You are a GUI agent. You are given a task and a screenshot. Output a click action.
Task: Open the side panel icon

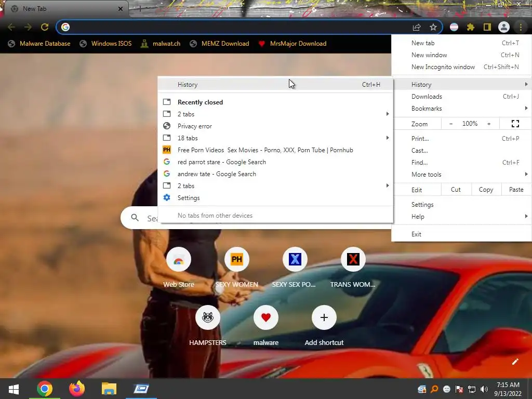tap(487, 27)
